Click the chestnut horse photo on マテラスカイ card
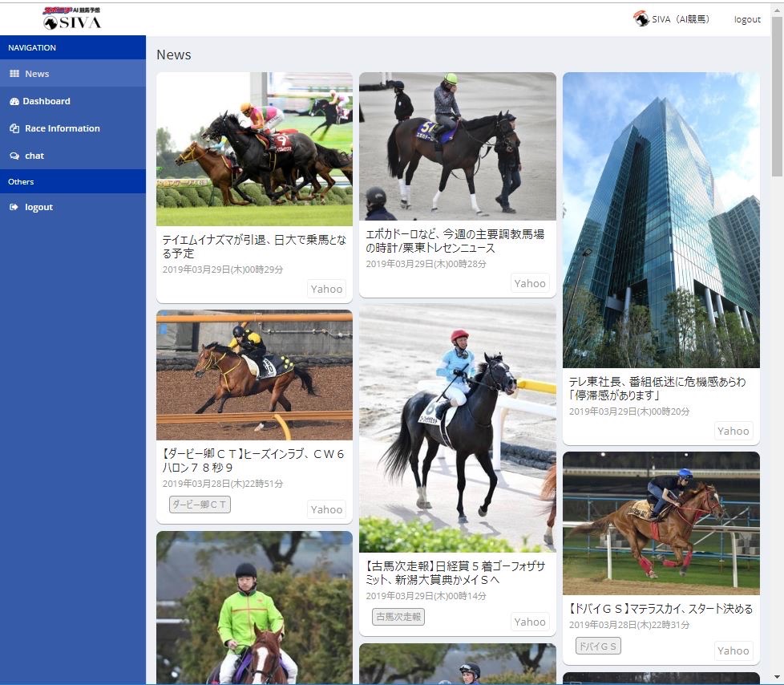Screen dimensions: 784x685 [x=661, y=524]
